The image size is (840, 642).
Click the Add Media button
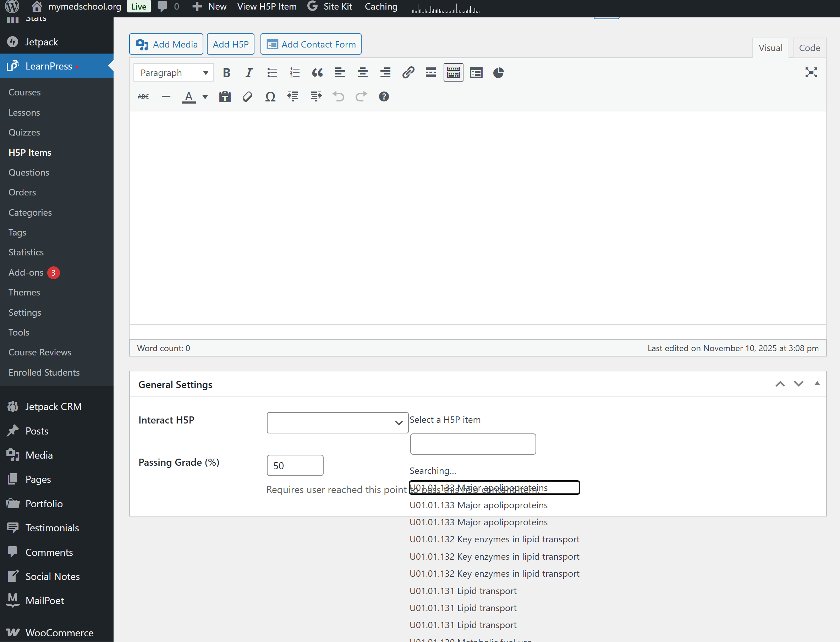click(166, 44)
